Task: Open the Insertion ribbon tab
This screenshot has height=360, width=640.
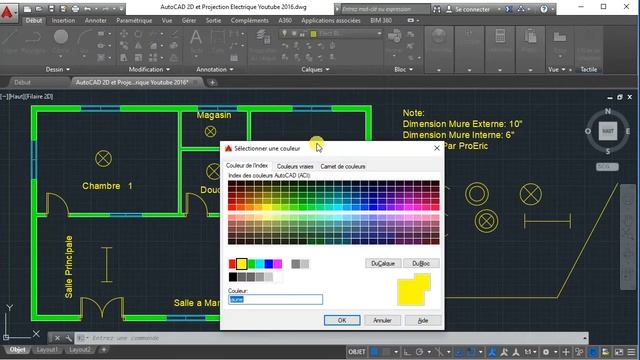Action: 63,20
